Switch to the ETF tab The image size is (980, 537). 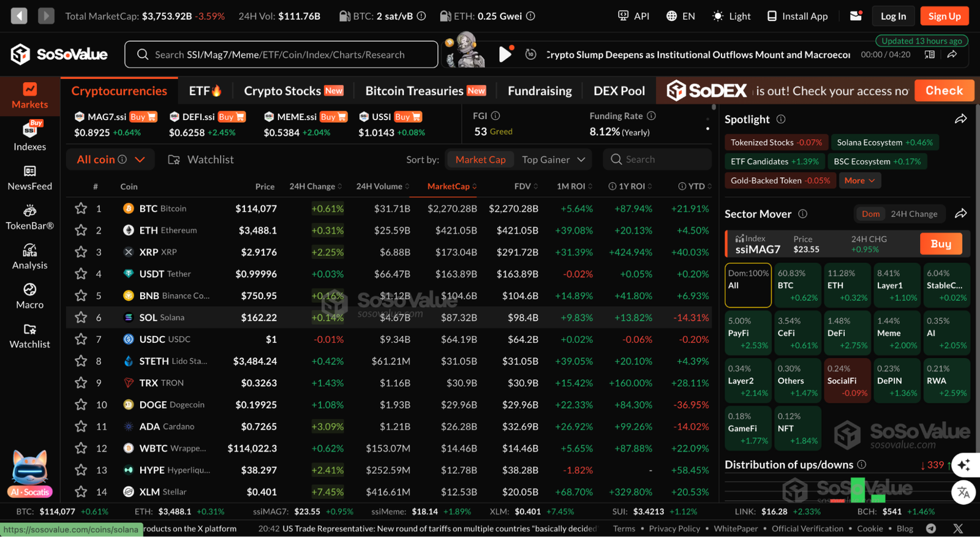[205, 91]
